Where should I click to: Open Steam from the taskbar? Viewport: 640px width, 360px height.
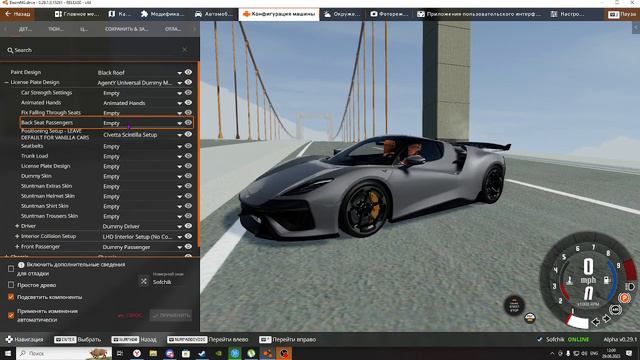202,353
